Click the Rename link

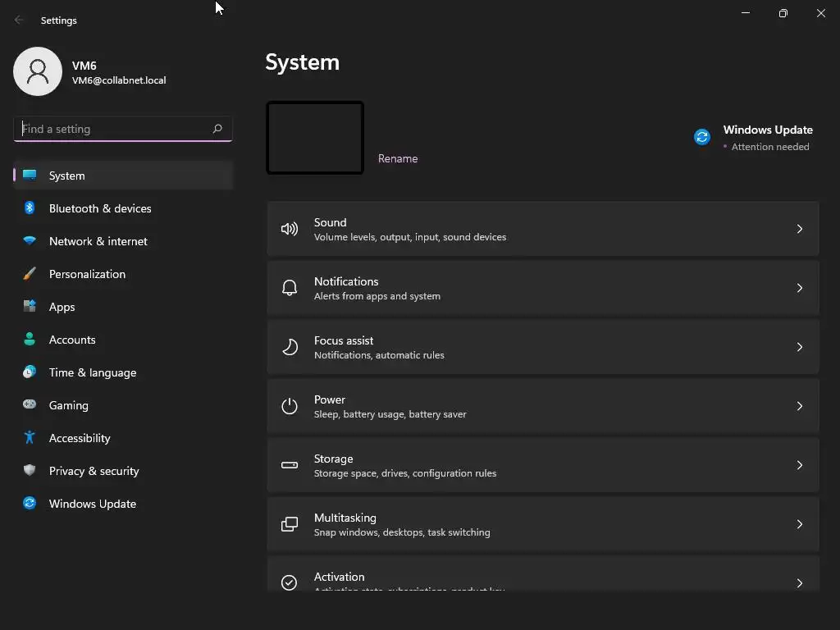[398, 158]
